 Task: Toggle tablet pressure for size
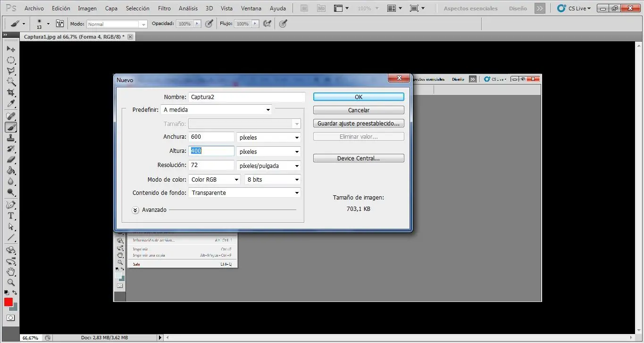click(283, 23)
